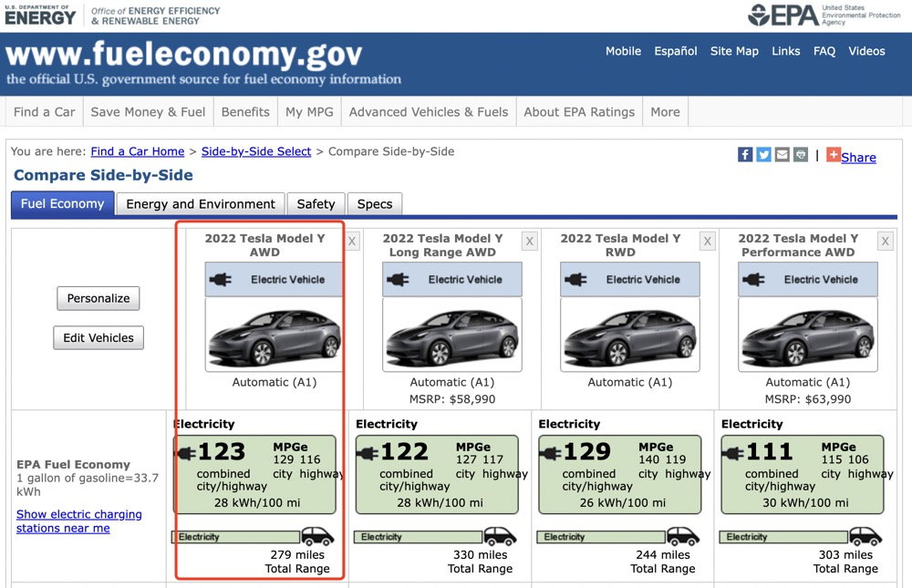Open the Benefits menu
The width and height of the screenshot is (912, 588).
[x=245, y=111]
